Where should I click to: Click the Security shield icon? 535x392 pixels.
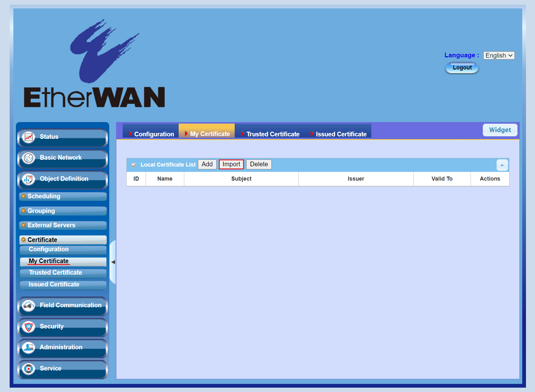29,327
